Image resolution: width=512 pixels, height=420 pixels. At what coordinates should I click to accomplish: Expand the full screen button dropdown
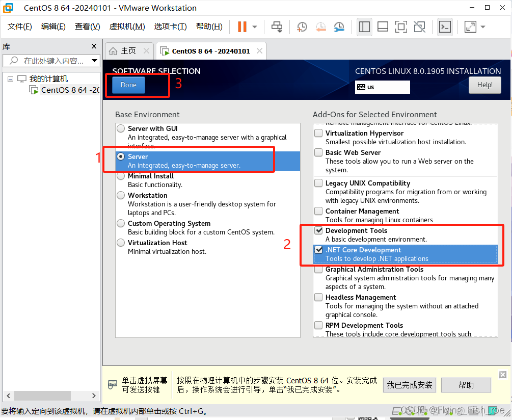482,27
